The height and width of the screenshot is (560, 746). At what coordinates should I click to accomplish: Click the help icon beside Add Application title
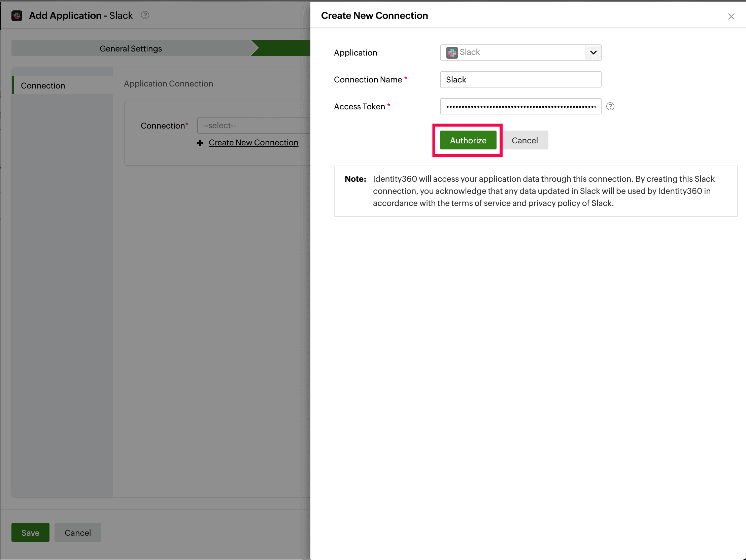[x=145, y=15]
